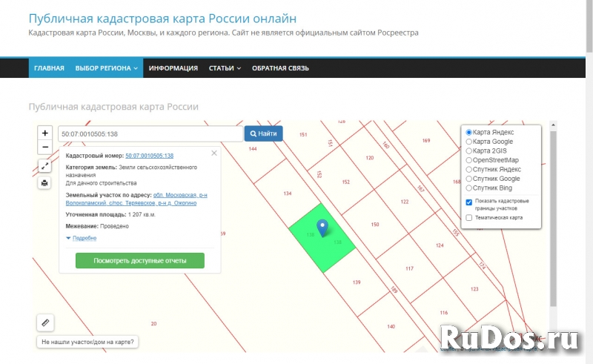Click parcel 122 on the map

click(x=405, y=202)
